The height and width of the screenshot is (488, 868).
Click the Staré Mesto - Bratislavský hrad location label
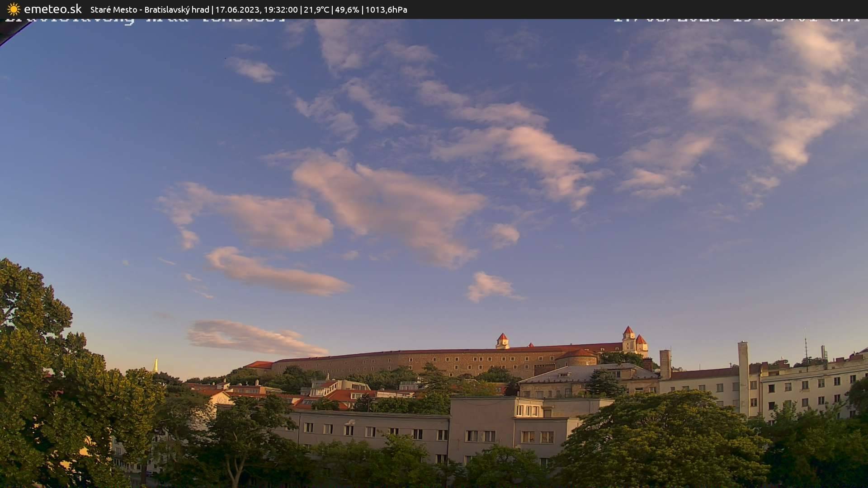[149, 9]
